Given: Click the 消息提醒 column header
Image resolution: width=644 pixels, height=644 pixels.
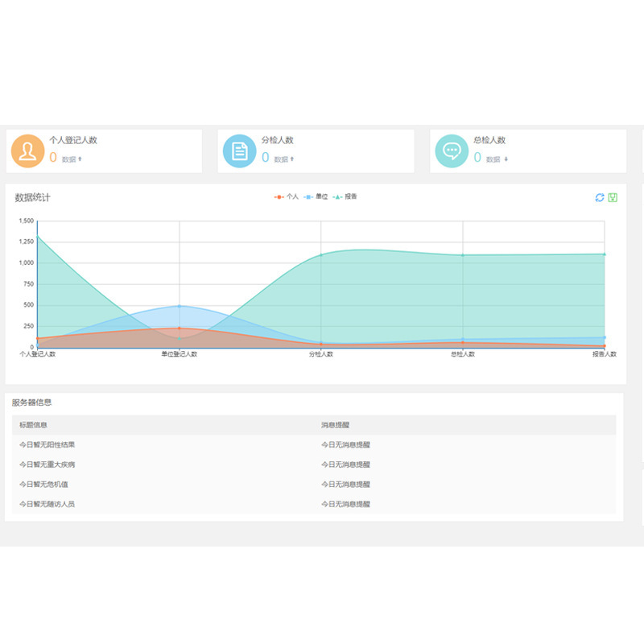Looking at the screenshot, I should (335, 425).
